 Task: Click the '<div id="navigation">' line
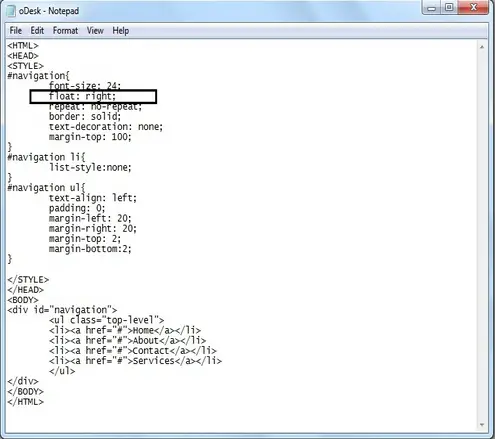(62, 310)
